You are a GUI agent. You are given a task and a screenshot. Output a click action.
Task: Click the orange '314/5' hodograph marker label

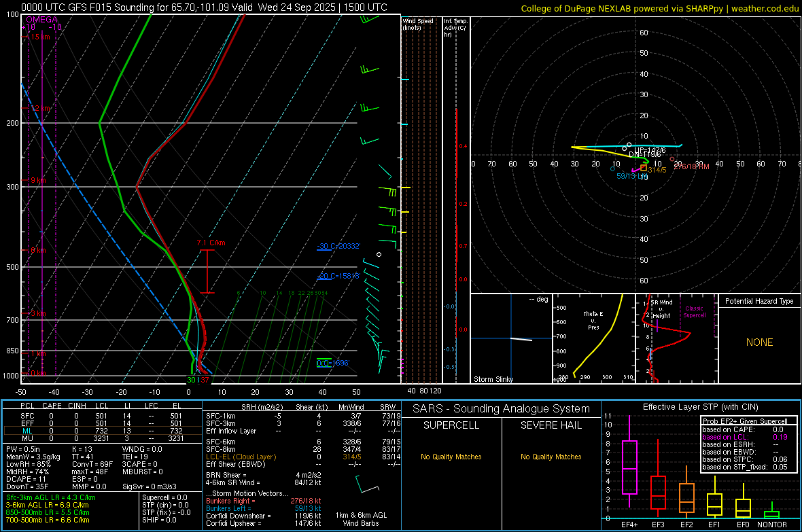[x=657, y=170]
